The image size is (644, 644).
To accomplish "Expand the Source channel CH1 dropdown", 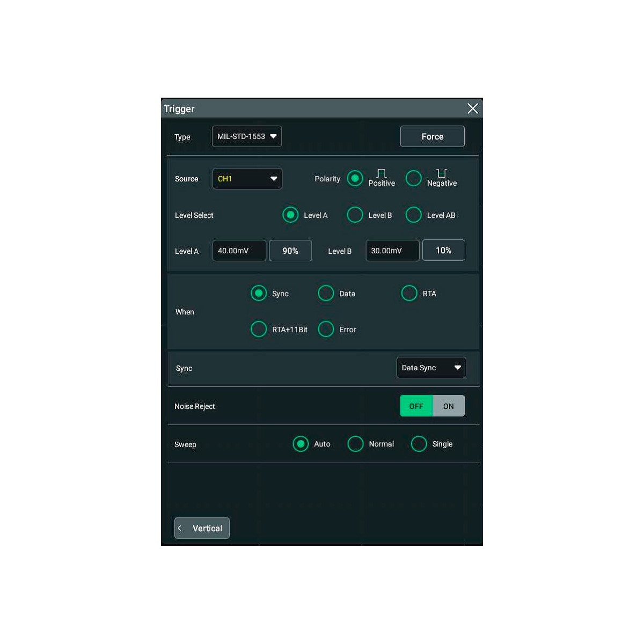I will click(247, 179).
